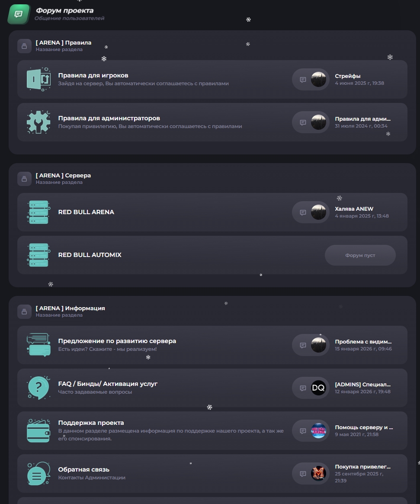
Task: Click the server rack icon for RED BULL AUTOMIX
Action: click(x=38, y=255)
